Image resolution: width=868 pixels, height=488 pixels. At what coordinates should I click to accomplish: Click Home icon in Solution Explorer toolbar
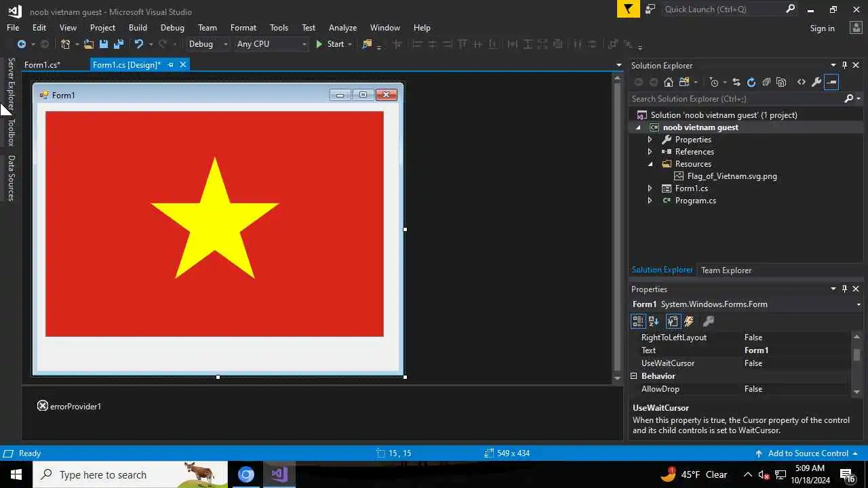669,82
